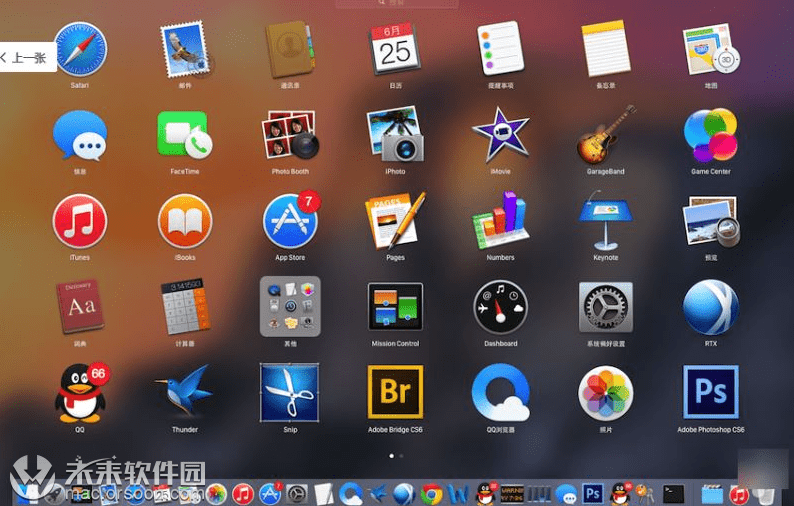Open Numbers chart icon
Viewport: 794px width, 506px height.
[500, 220]
